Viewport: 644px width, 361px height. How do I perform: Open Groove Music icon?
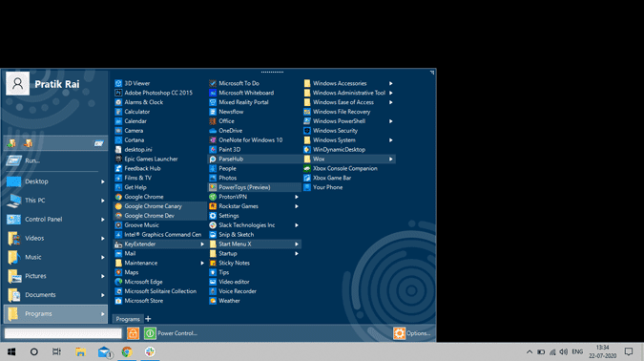[x=118, y=225]
